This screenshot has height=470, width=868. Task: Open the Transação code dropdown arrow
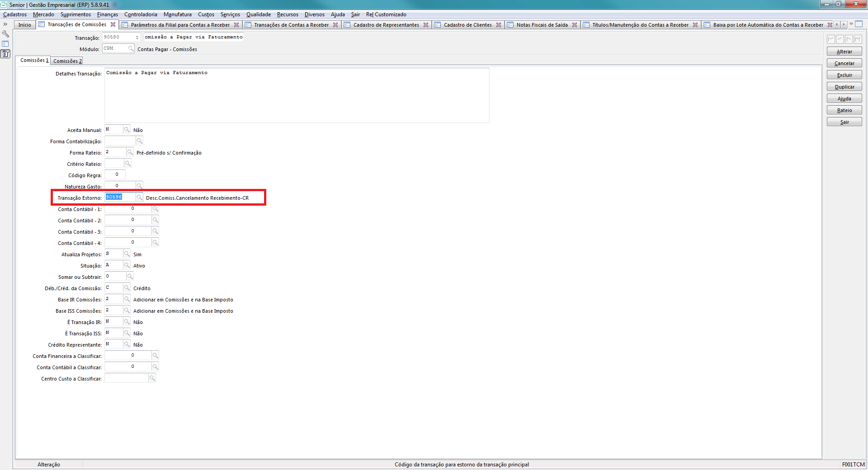click(x=137, y=38)
